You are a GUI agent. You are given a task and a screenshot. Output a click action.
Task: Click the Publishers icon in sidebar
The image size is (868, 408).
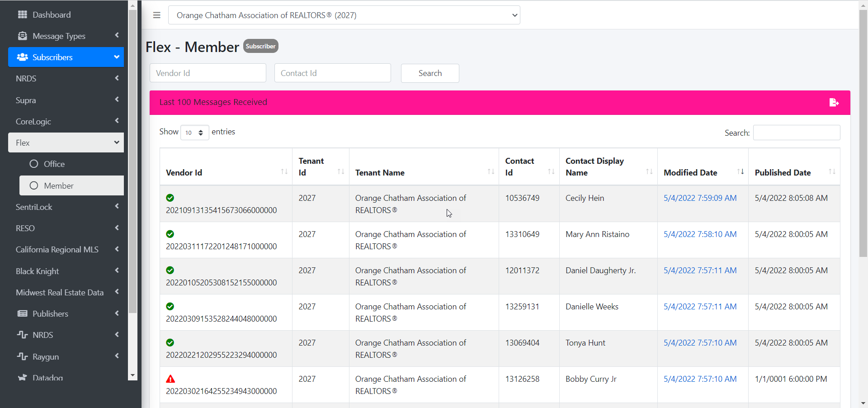coord(22,313)
